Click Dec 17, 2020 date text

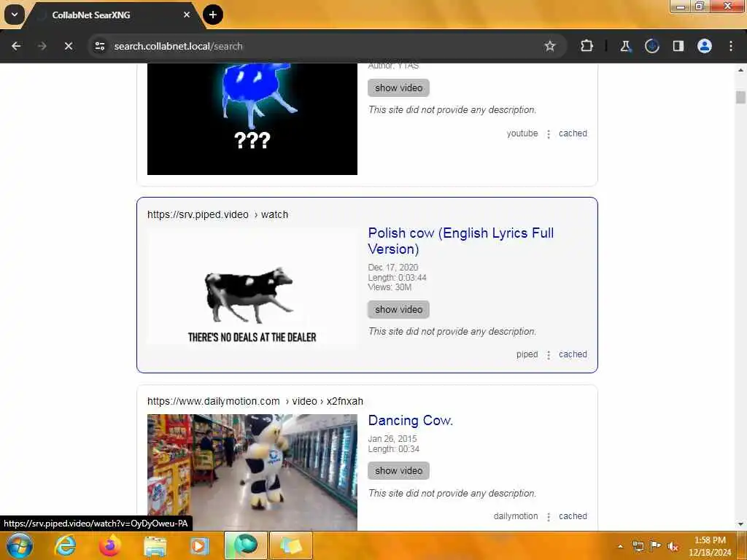pyautogui.click(x=393, y=268)
